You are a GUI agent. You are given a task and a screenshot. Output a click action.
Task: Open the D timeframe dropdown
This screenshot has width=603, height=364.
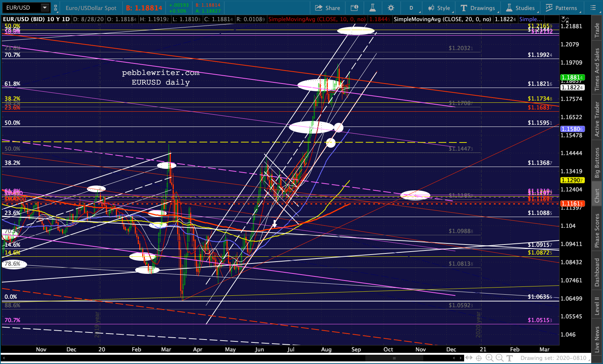412,8
